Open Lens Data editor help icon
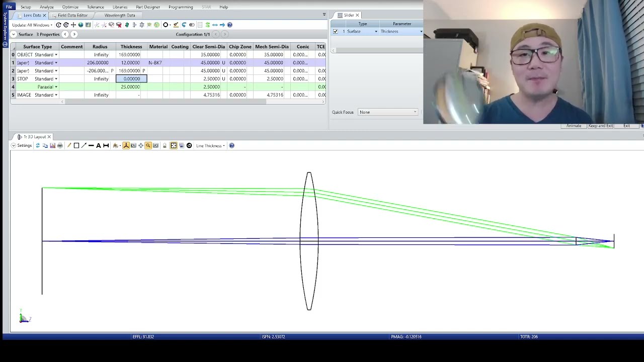644x362 pixels. point(230,25)
